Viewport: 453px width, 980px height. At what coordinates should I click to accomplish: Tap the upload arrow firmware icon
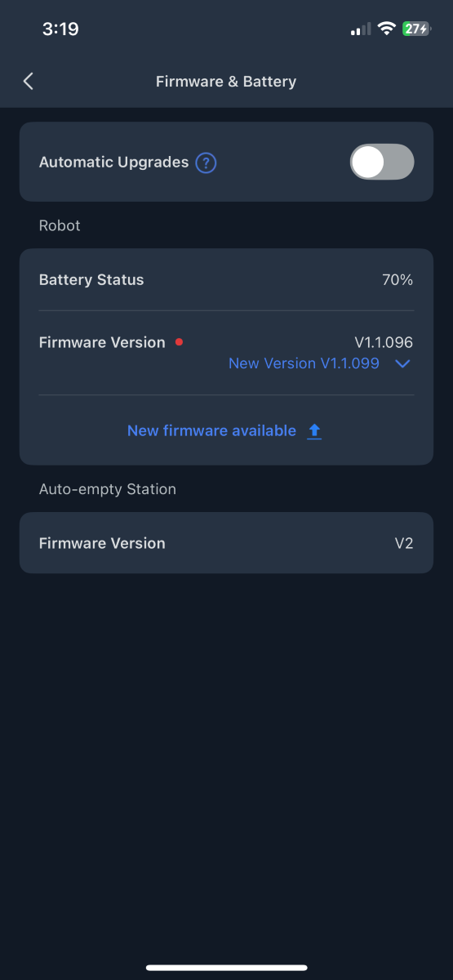coord(314,431)
